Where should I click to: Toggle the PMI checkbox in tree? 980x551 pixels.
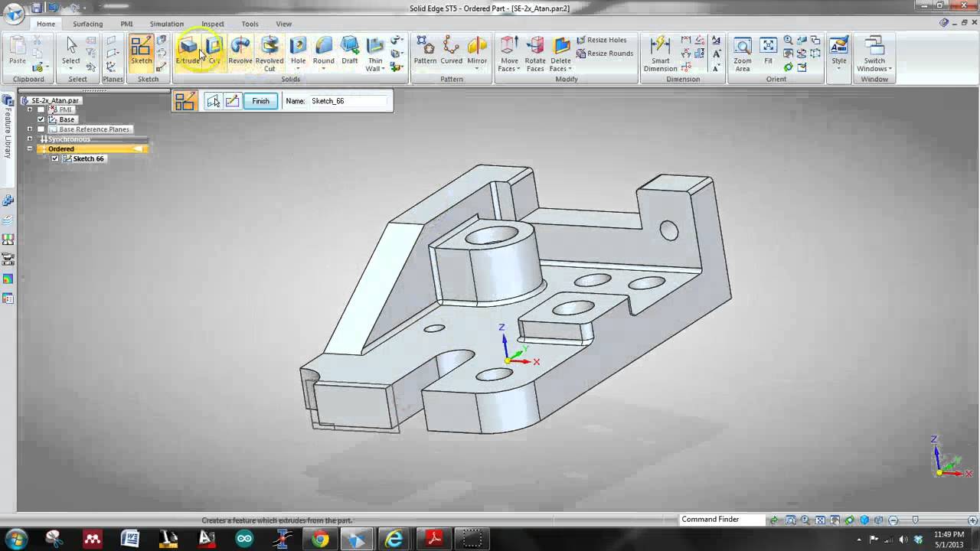41,110
